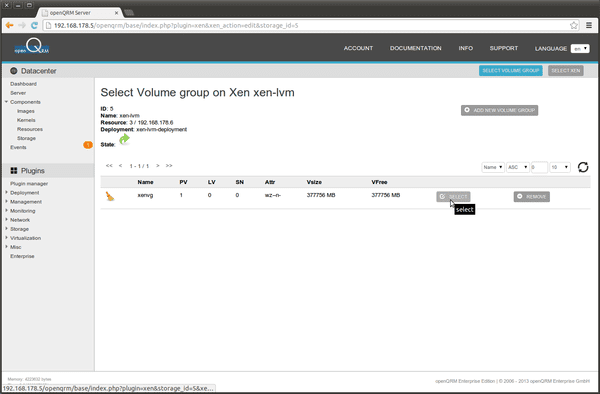The image size is (600, 394).
Task: Expand the Virtualization plugins section
Action: click(25, 238)
